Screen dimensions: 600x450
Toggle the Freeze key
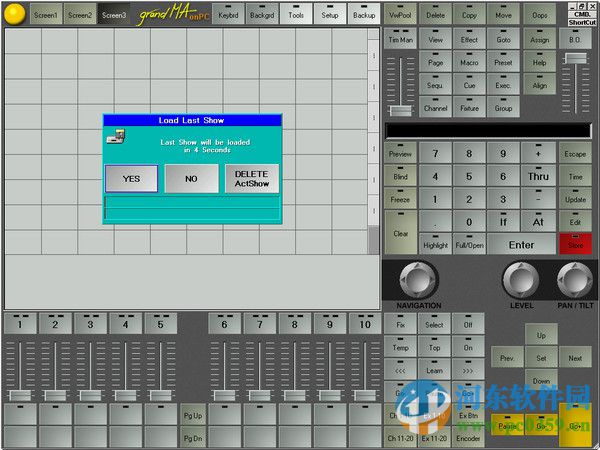400,199
